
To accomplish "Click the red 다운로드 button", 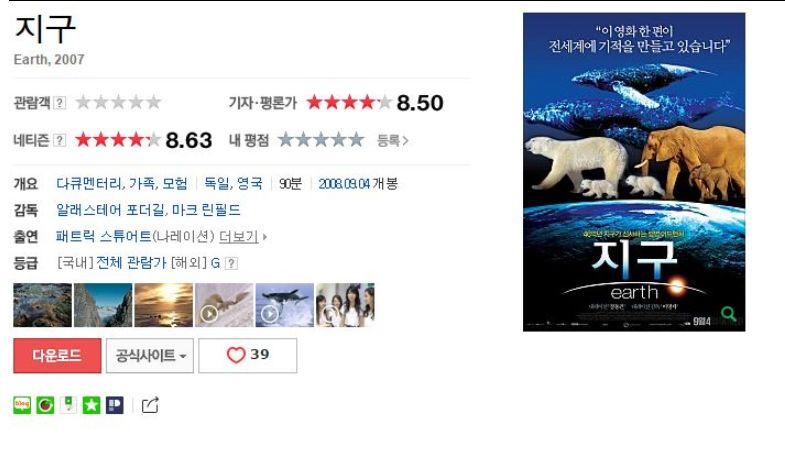I will coord(57,355).
